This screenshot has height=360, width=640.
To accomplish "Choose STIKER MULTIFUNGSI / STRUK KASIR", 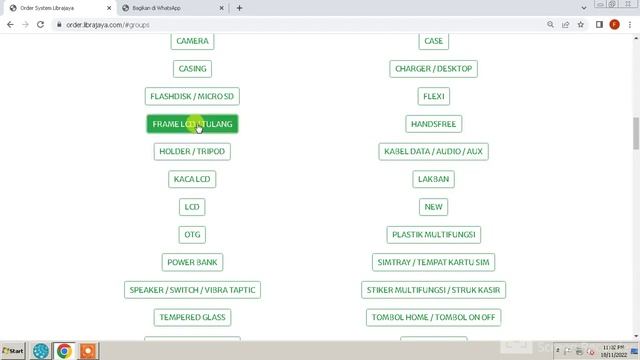I will [x=433, y=290].
